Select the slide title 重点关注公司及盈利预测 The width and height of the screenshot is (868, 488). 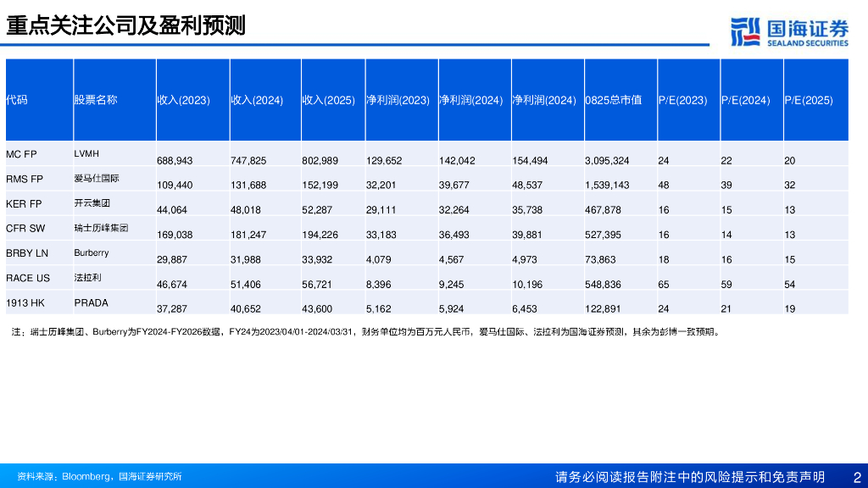point(125,25)
